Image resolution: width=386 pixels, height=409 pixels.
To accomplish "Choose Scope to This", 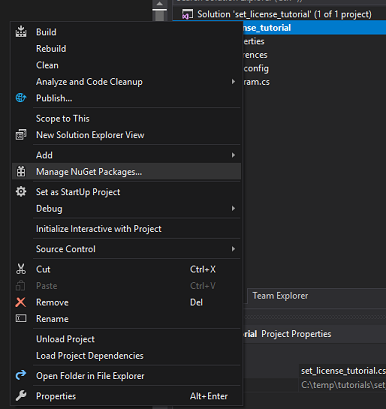I will point(126,119).
